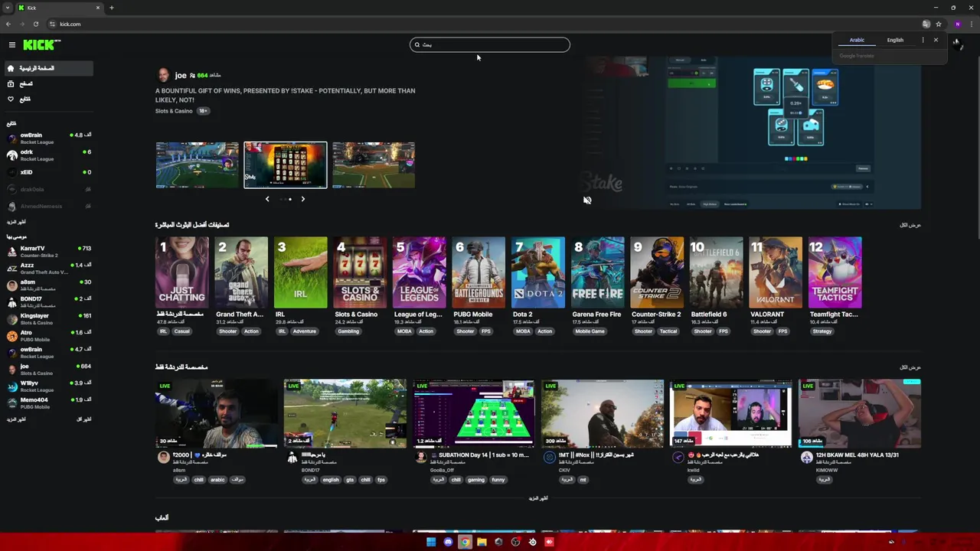The image size is (980, 551).
Task: Open Memo404 recommended channel
Action: (47, 403)
